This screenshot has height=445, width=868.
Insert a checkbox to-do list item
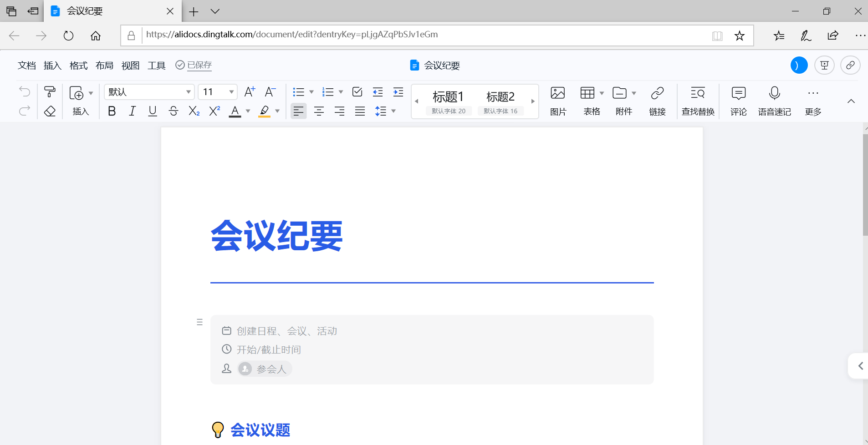[x=357, y=92]
